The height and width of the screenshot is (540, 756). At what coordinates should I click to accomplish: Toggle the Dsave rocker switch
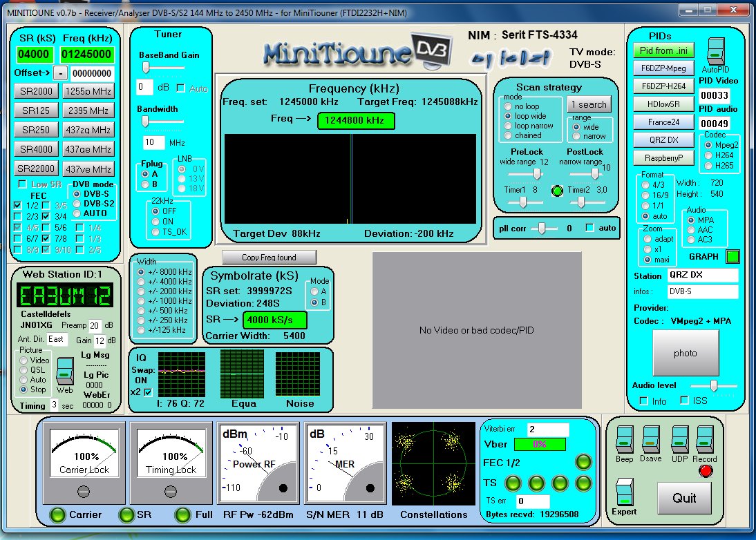(x=650, y=439)
